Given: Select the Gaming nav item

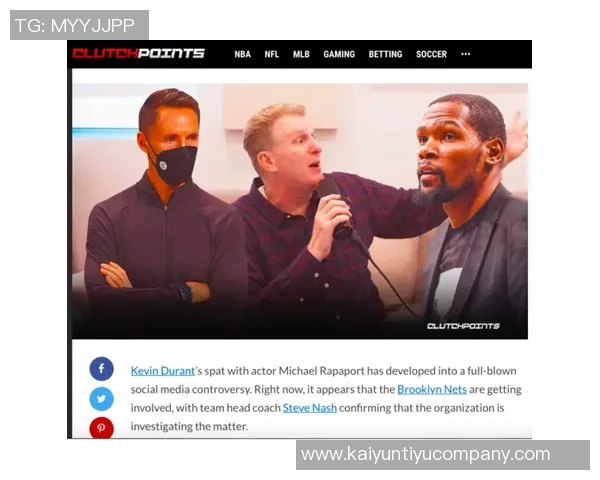Looking at the screenshot, I should [339, 54].
